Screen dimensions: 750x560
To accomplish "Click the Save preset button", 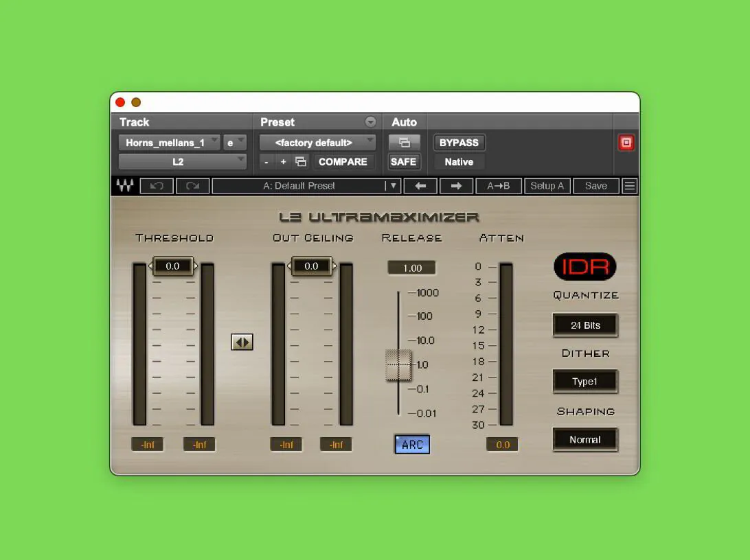I will click(x=595, y=185).
